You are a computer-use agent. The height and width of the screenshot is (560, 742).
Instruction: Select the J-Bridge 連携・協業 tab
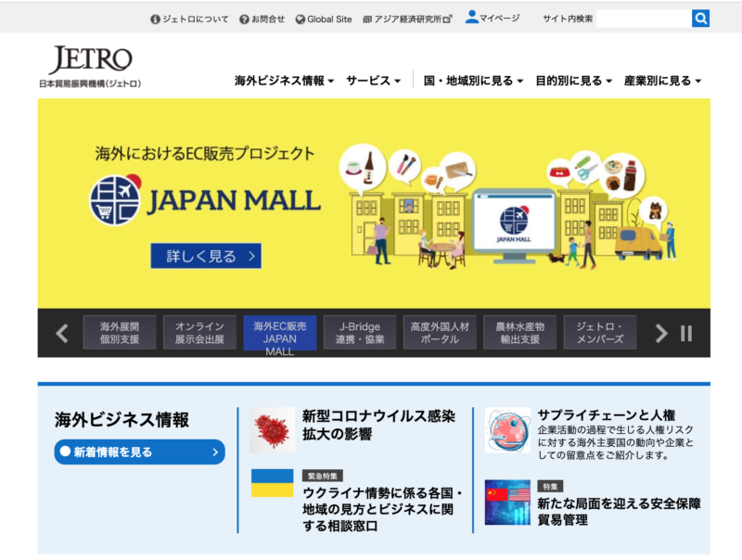tap(360, 333)
